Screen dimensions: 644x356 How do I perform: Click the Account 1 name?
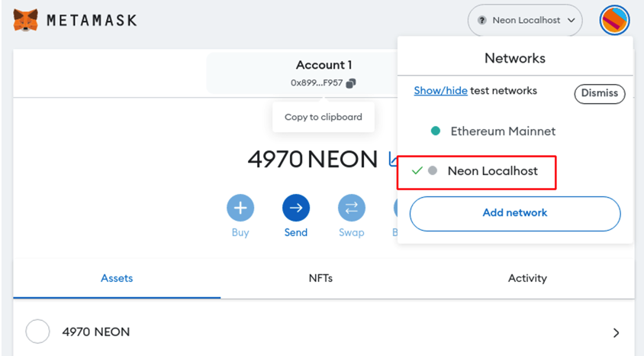click(x=324, y=65)
